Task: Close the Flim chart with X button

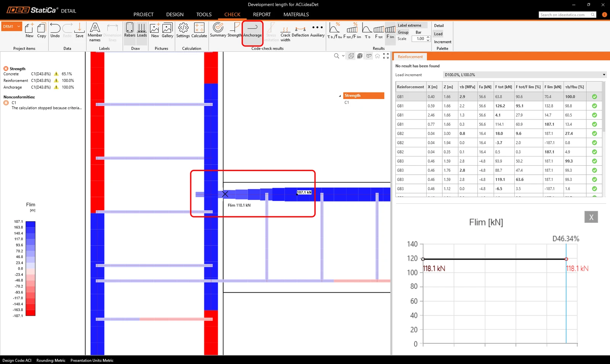Action: click(591, 217)
